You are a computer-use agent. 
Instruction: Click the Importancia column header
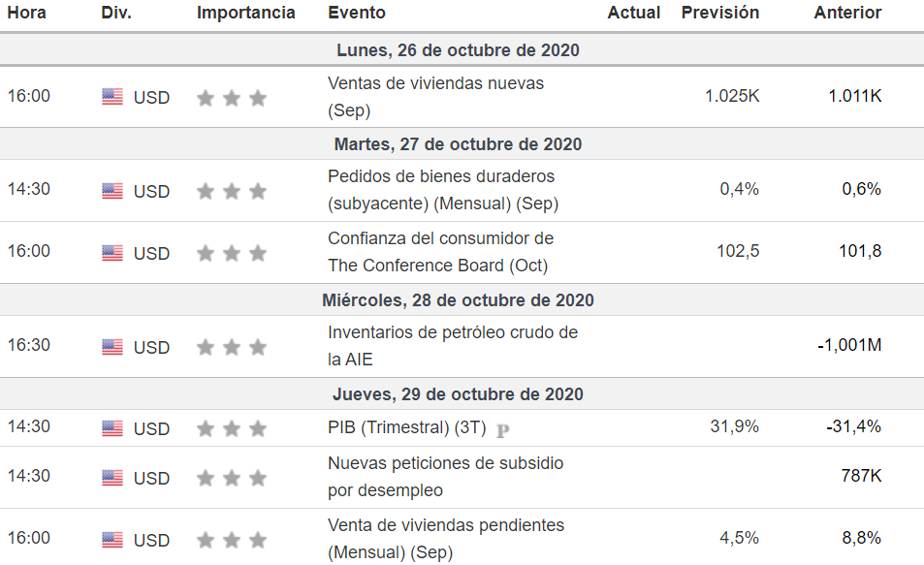point(245,13)
